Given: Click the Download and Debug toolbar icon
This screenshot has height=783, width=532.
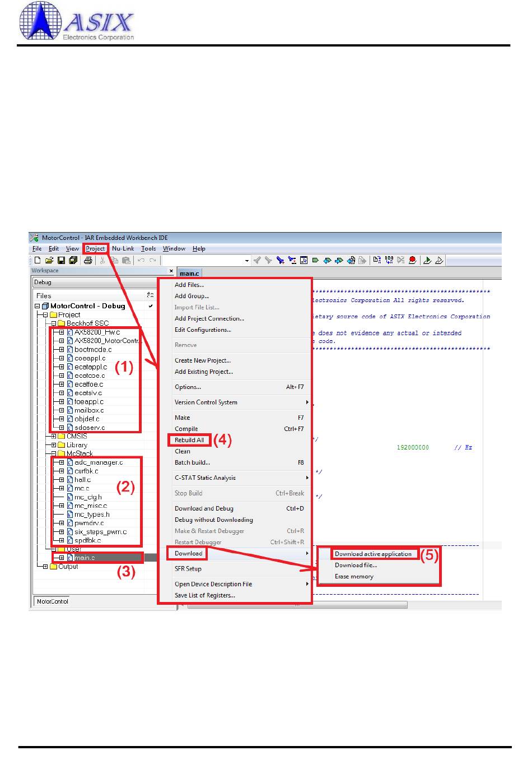Looking at the screenshot, I should (427, 260).
